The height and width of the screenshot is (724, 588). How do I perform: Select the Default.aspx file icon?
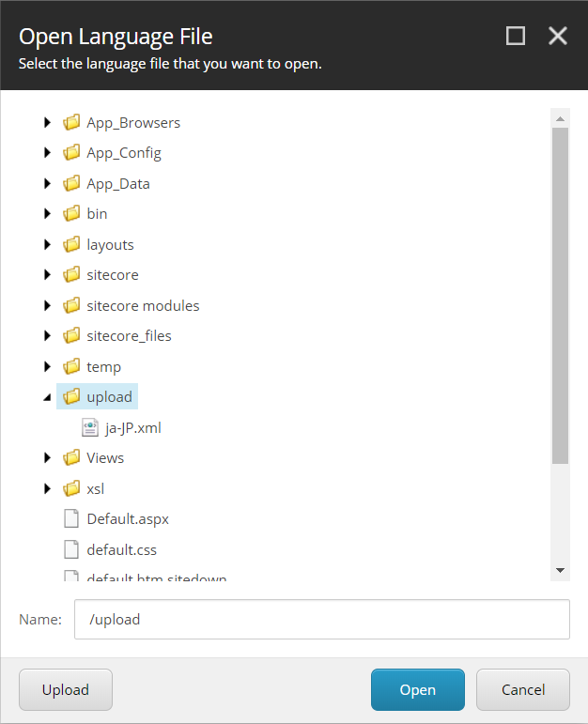71,518
